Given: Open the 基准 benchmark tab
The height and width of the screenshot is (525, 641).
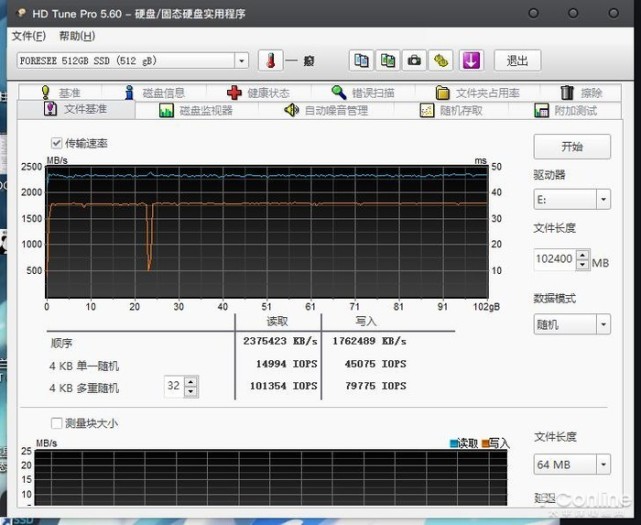Looking at the screenshot, I should pyautogui.click(x=61, y=92).
